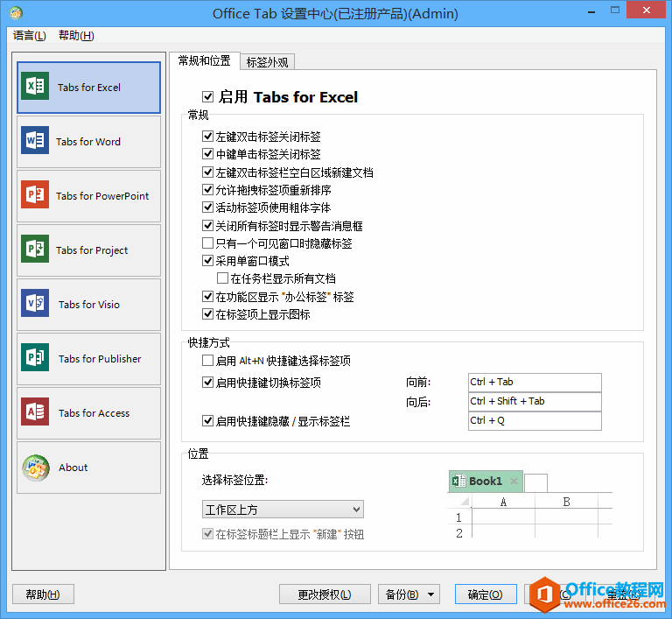
Task: Select the Tabs for Visio label
Action: click(89, 305)
